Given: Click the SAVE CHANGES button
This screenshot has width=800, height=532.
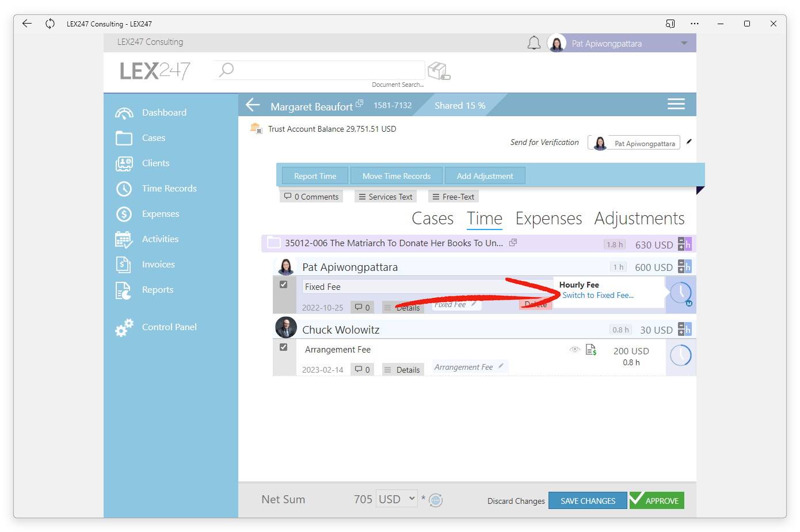Looking at the screenshot, I should tap(588, 500).
